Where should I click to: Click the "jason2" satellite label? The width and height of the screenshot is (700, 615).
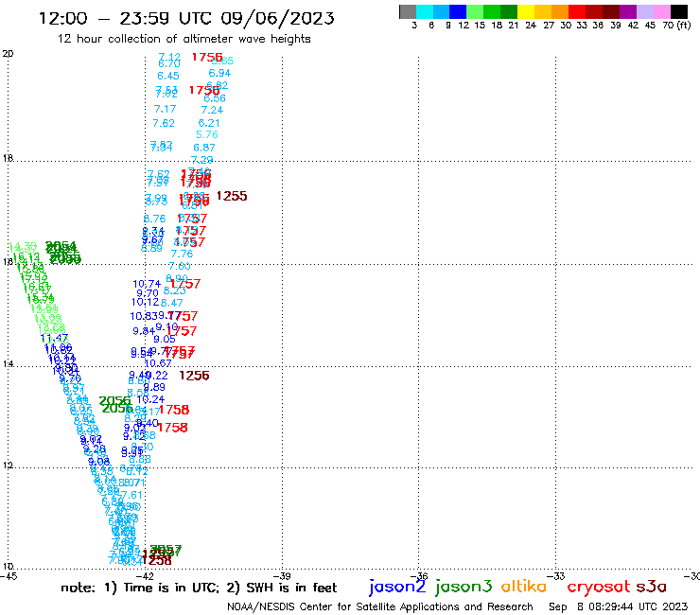(397, 587)
